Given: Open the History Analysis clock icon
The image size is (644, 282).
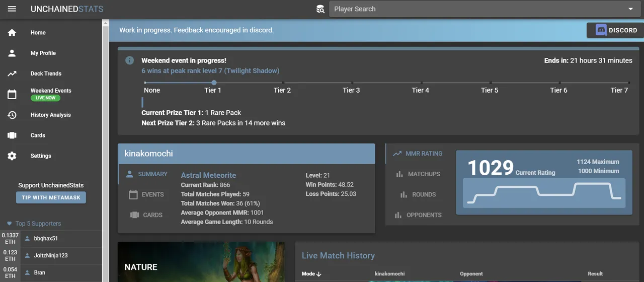Looking at the screenshot, I should pos(12,115).
